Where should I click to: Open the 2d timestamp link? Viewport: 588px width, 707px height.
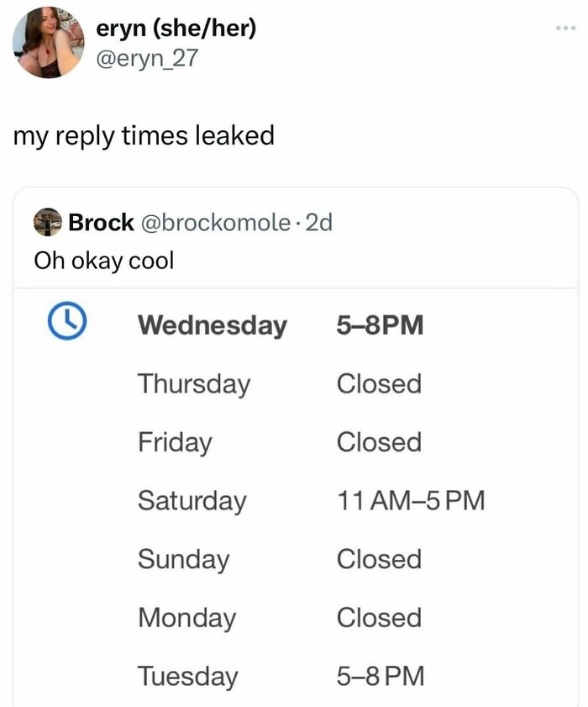pyautogui.click(x=320, y=222)
